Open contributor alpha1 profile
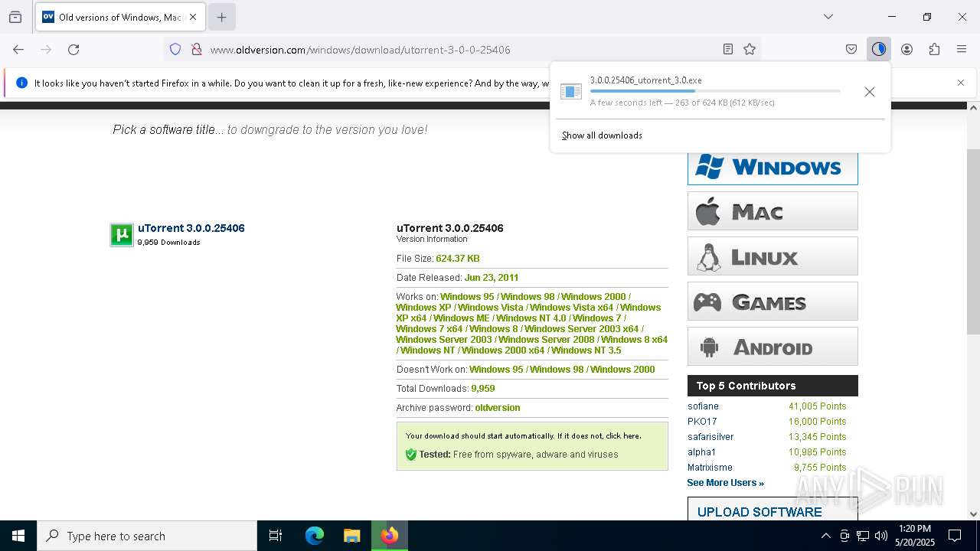This screenshot has height=551, width=980. pos(701,452)
